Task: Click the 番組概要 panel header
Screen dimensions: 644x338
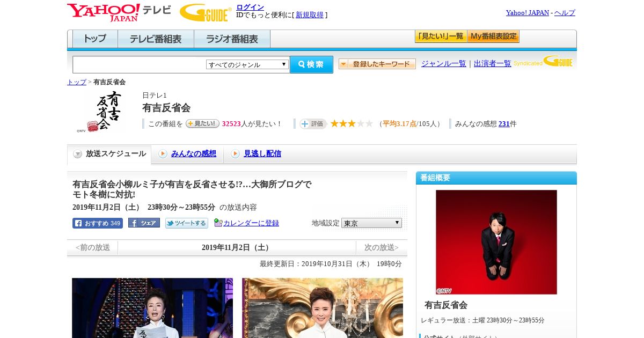Action: [496, 178]
